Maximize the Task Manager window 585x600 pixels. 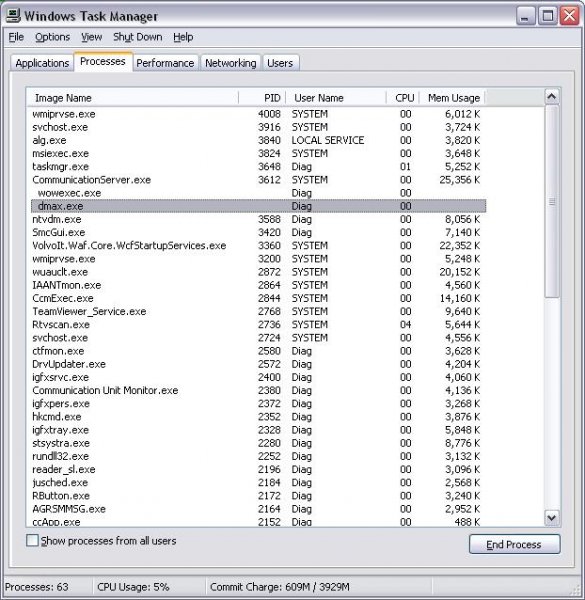click(x=548, y=16)
